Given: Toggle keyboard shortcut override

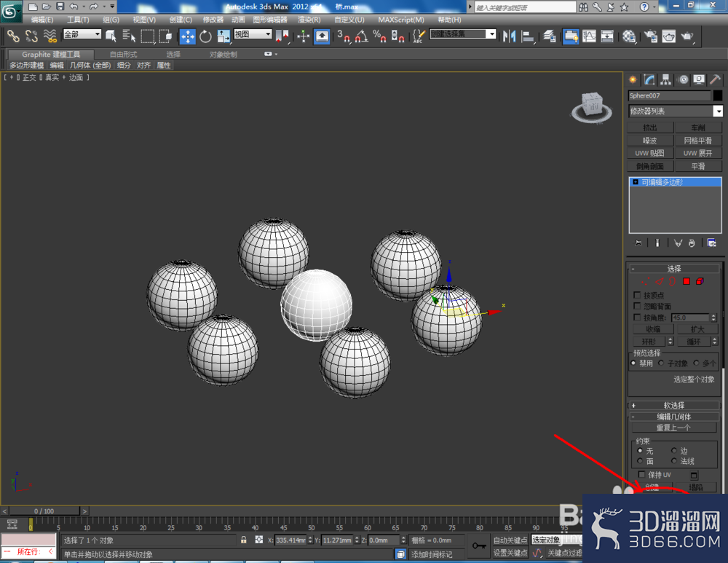Looking at the screenshot, I should [x=322, y=36].
